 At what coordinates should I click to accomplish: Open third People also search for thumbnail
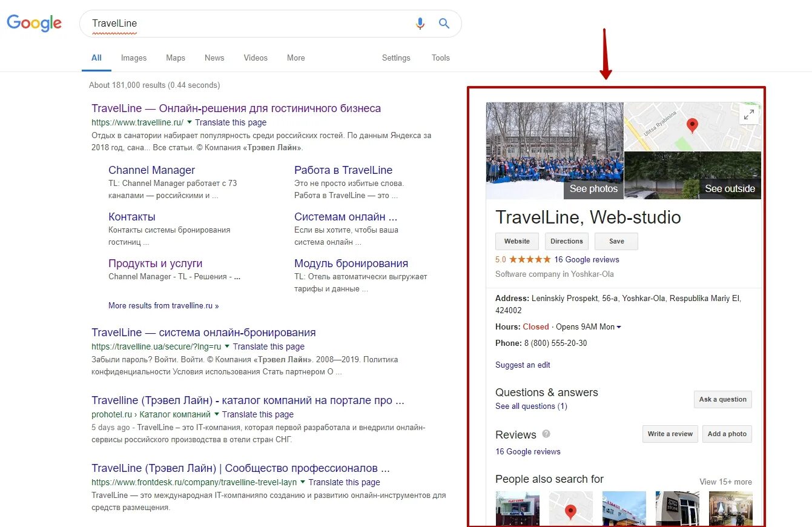coord(624,508)
